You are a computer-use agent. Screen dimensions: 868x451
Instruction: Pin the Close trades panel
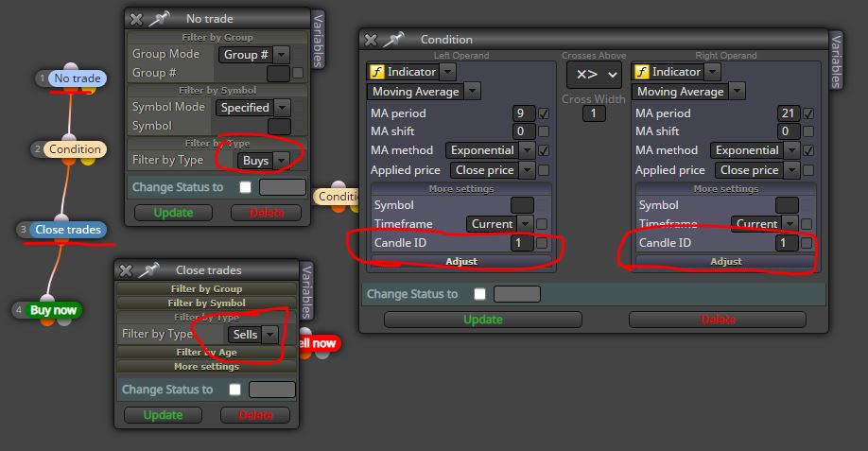coord(148,270)
